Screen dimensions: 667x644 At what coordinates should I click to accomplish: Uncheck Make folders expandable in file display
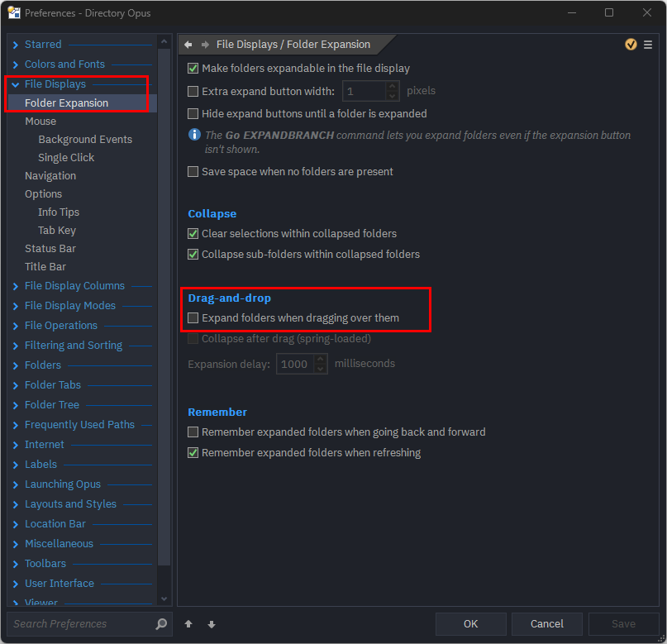(193, 69)
